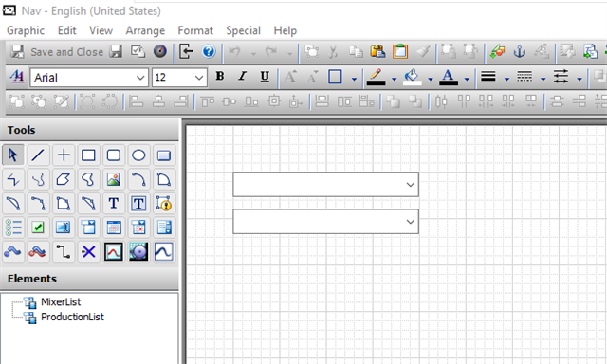Click the paint bucket fill color swatch
Image resolution: width=607 pixels, height=364 pixels.
click(413, 77)
